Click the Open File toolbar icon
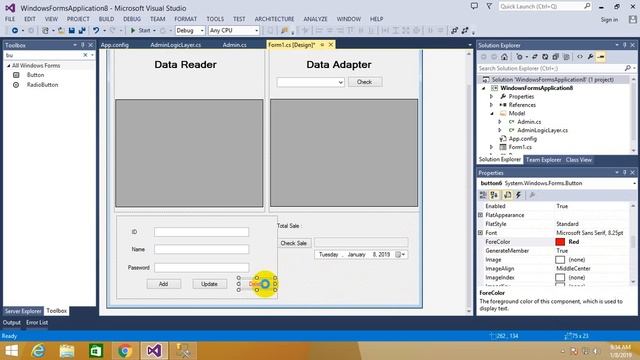640x360 pixels. [61, 31]
